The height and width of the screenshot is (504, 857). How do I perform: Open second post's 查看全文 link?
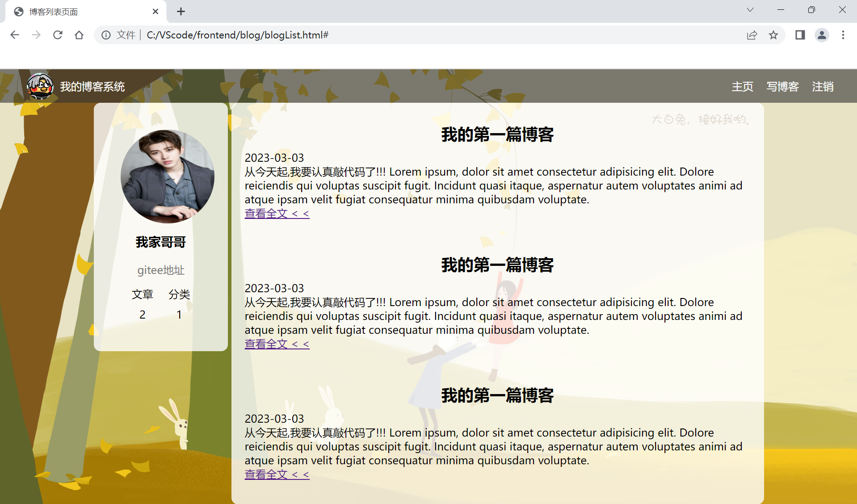click(x=277, y=344)
